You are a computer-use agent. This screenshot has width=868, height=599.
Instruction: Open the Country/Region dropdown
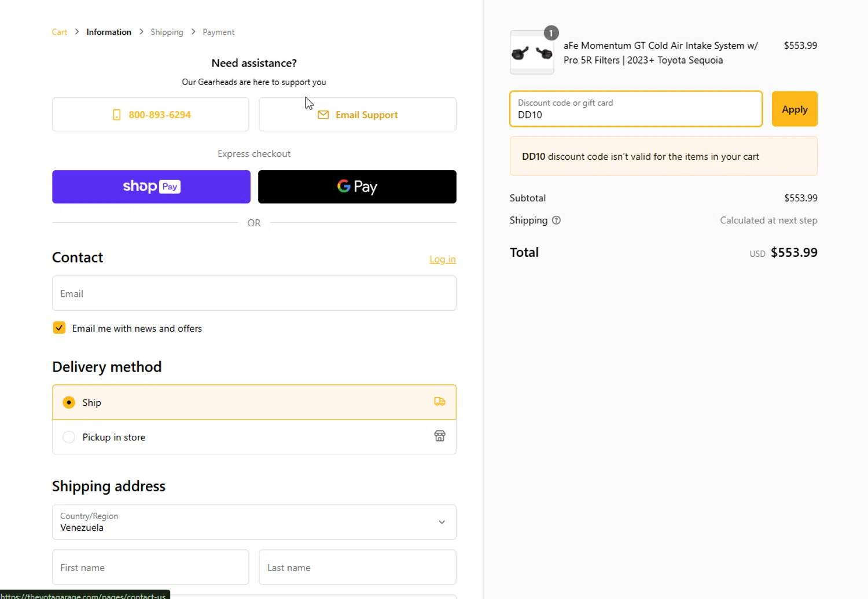(254, 522)
